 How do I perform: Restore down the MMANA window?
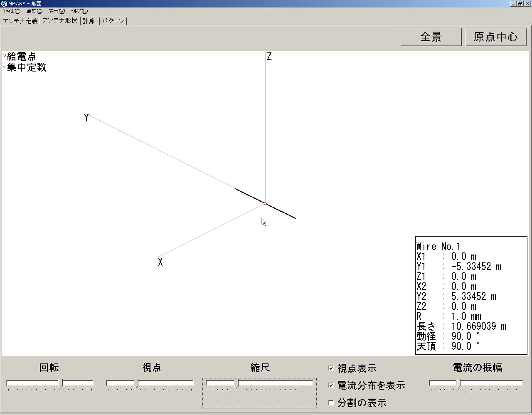click(520, 4)
